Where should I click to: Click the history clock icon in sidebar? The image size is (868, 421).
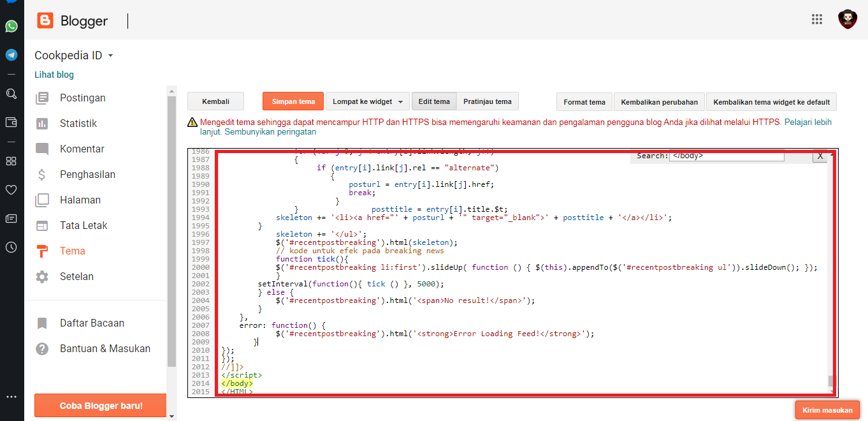tap(11, 247)
